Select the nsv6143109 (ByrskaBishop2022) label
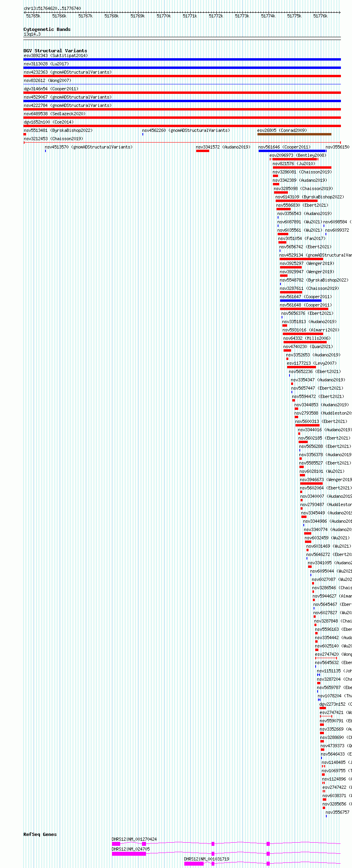This screenshot has width=352, height=868. [x=310, y=197]
